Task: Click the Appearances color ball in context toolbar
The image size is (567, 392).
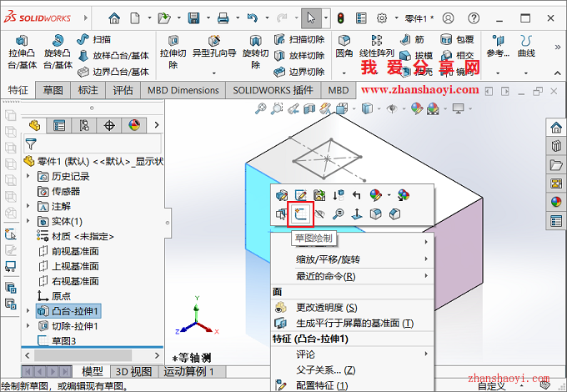Action: click(x=376, y=195)
